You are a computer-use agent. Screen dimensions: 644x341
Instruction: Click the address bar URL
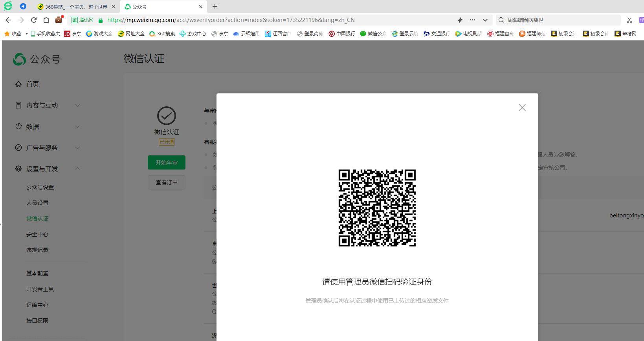pos(231,20)
